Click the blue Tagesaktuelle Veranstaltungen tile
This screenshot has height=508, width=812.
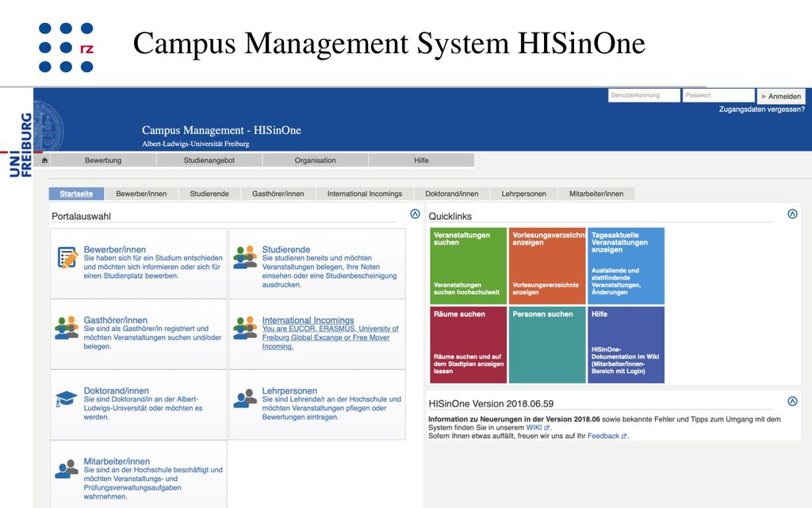tap(626, 266)
